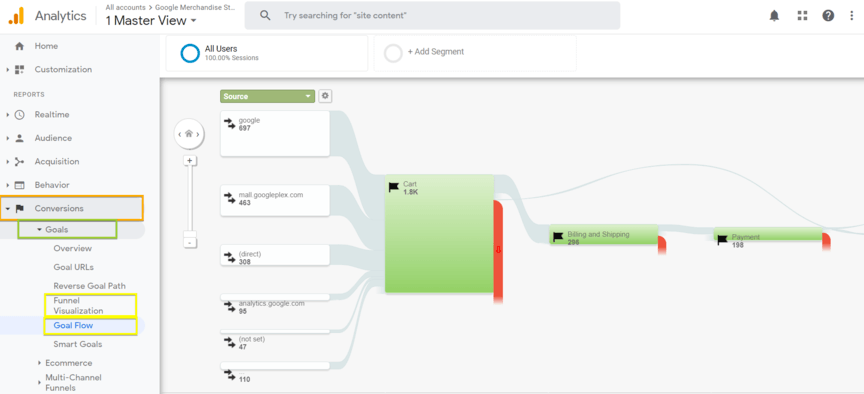Click the Billing and Shipping step node

coord(604,235)
